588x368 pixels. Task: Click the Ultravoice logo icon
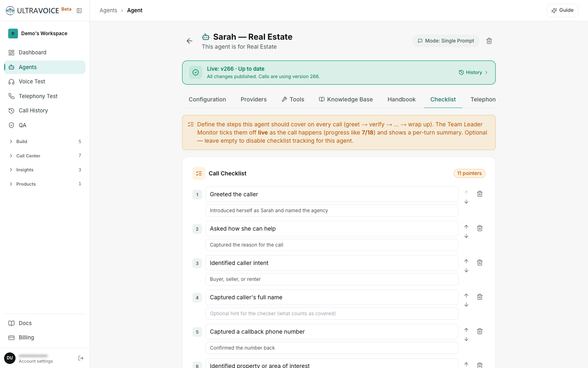click(x=10, y=10)
